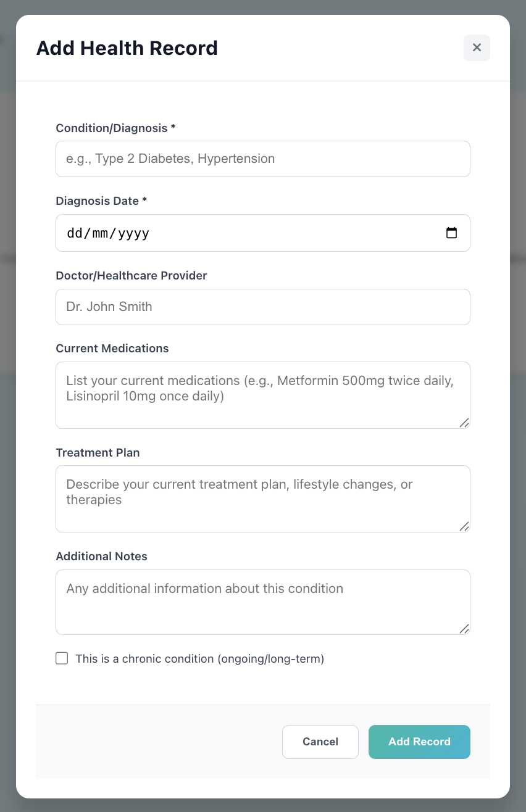Click the resize grip on Current Medications box
This screenshot has width=526, height=812.
464,423
